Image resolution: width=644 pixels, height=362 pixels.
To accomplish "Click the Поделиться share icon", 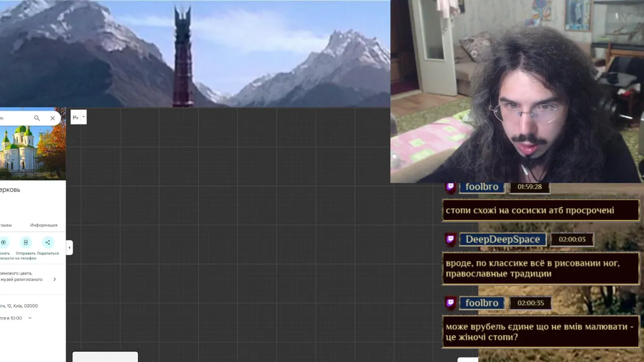I will pos(48,242).
